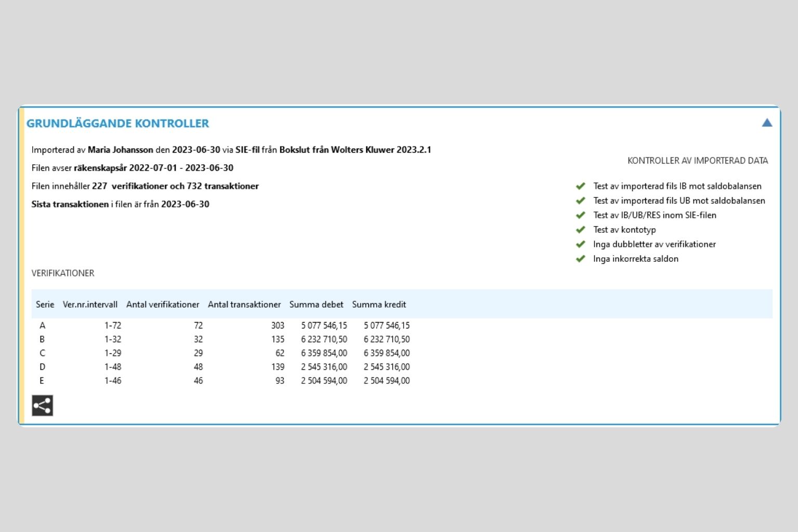Image resolution: width=798 pixels, height=532 pixels.
Task: Click checkmark beside IB/UB/RES inom SIE-filen
Action: point(580,215)
